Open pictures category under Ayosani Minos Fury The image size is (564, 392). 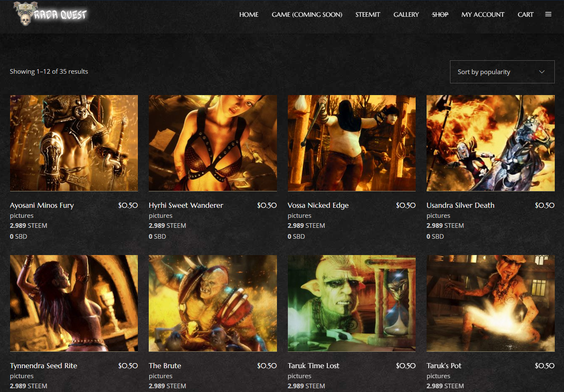point(22,216)
